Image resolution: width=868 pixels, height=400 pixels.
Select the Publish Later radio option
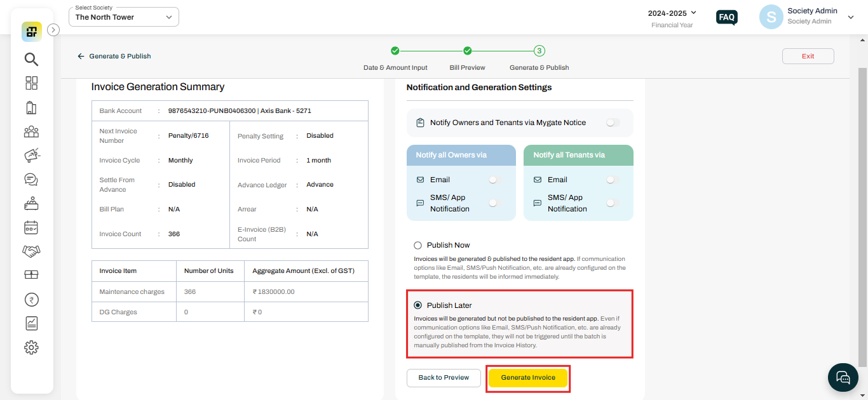[x=417, y=305]
